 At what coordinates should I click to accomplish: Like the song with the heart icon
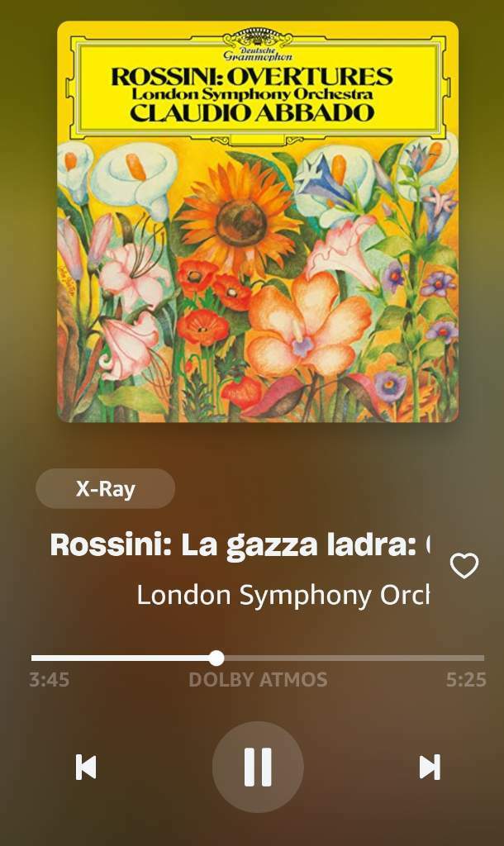(x=464, y=566)
